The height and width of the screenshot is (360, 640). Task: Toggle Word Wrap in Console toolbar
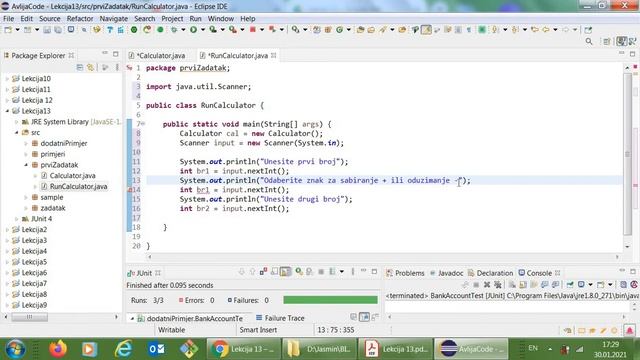pos(534,284)
